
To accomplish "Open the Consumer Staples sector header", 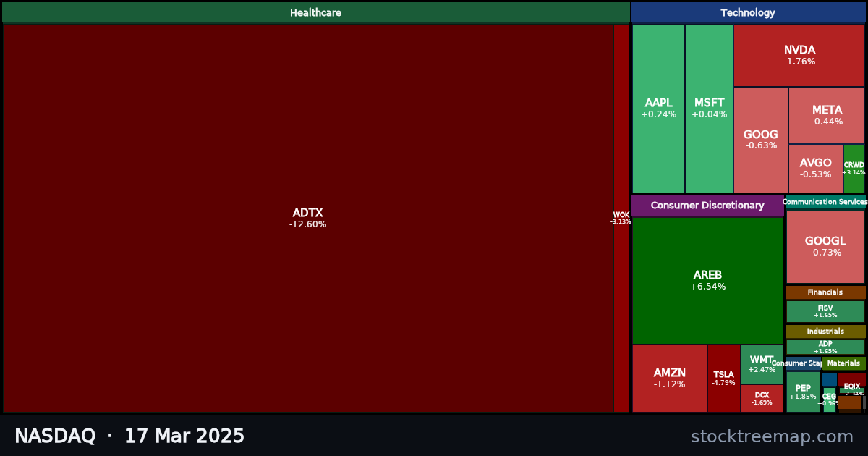I will pyautogui.click(x=803, y=363).
